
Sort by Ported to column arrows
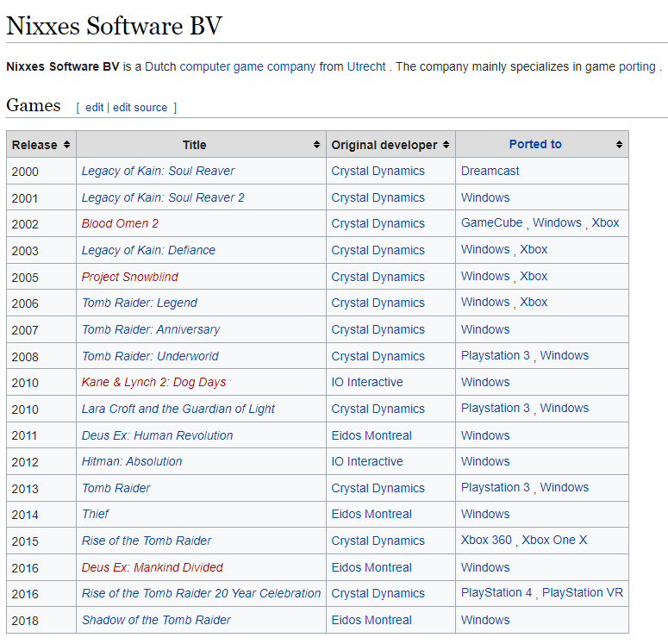[x=620, y=145]
